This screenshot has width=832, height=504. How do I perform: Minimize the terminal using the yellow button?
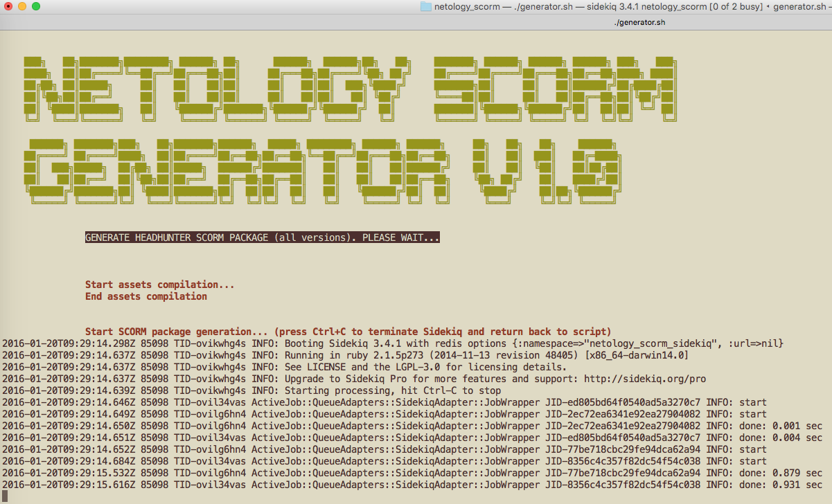[21, 6]
